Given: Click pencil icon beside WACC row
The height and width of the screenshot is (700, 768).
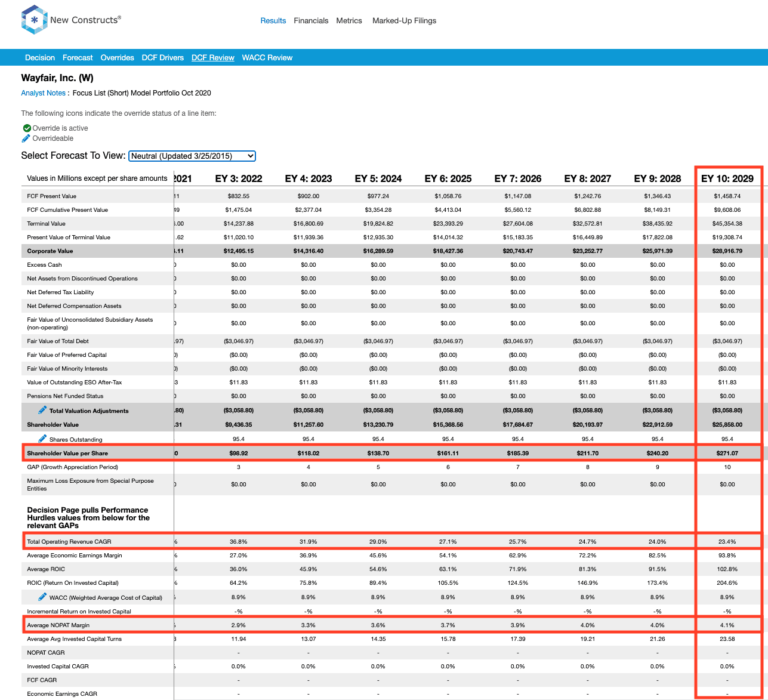Looking at the screenshot, I should tap(42, 597).
